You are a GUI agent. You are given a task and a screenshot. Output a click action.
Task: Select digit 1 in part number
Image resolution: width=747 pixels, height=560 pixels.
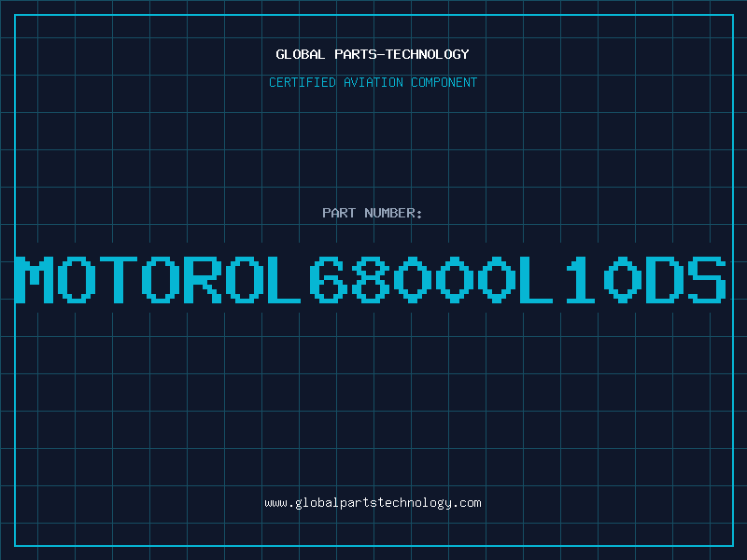pos(580,280)
